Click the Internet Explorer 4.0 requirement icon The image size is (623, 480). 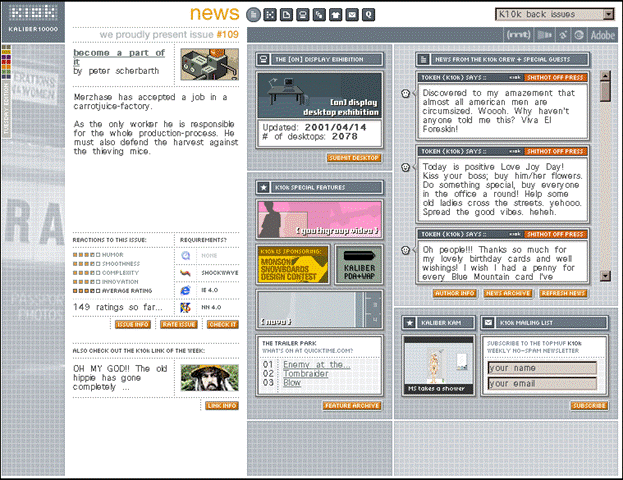(185, 290)
